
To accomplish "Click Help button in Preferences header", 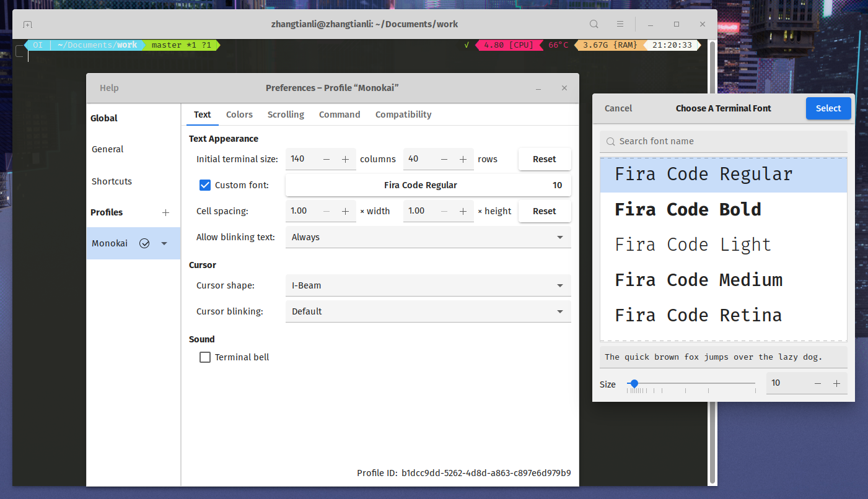I will tap(109, 88).
